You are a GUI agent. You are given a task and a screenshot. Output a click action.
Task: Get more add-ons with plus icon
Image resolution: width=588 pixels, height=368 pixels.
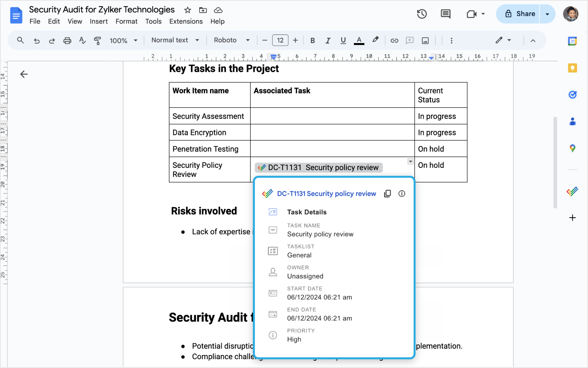[x=572, y=218]
